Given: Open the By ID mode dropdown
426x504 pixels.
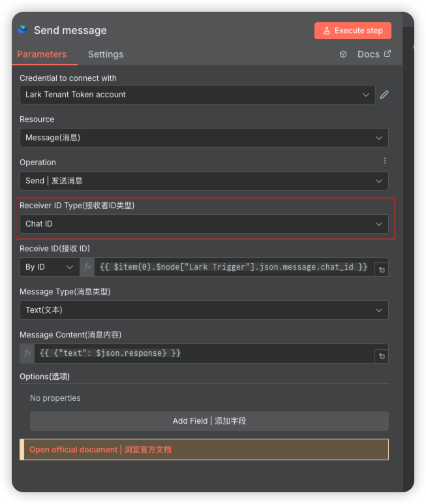Looking at the screenshot, I should tap(50, 267).
